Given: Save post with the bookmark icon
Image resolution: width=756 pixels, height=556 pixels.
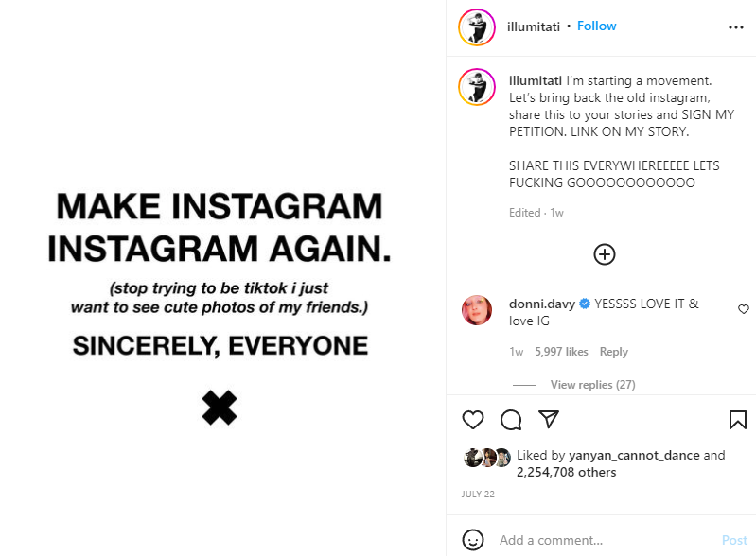Looking at the screenshot, I should click(x=738, y=420).
